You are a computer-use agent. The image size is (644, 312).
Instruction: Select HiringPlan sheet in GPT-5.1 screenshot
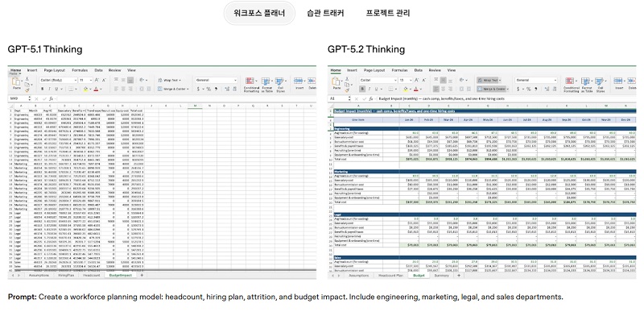tap(67, 275)
